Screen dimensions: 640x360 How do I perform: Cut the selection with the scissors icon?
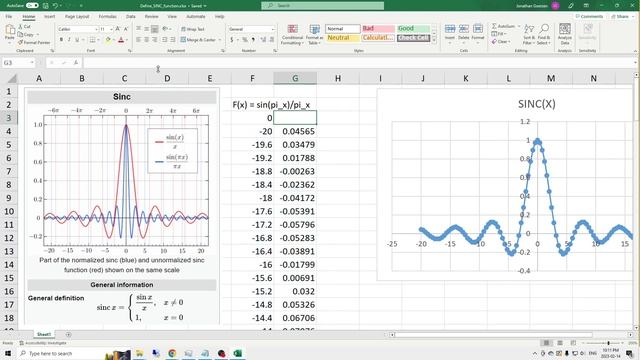pos(24,27)
